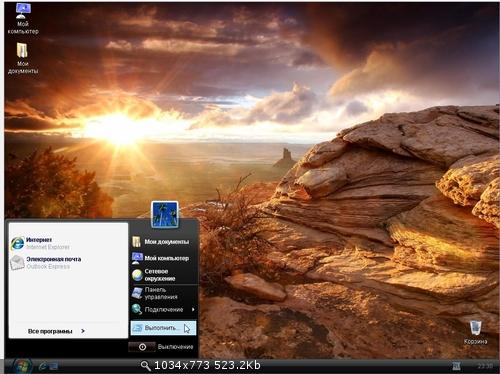Image resolution: width=500 pixels, height=374 pixels.
Task: Open the Мой компьютер desktop icon
Action: pos(23,19)
